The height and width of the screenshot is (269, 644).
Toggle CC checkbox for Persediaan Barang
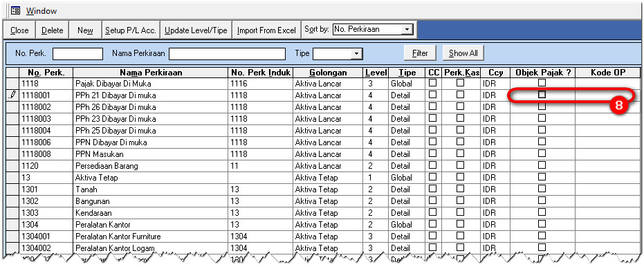(x=433, y=165)
